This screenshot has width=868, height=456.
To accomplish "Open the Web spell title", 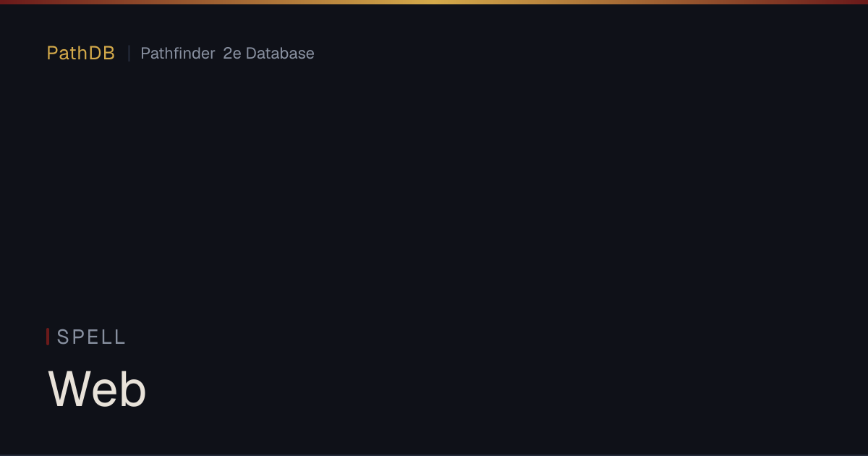I will point(97,389).
